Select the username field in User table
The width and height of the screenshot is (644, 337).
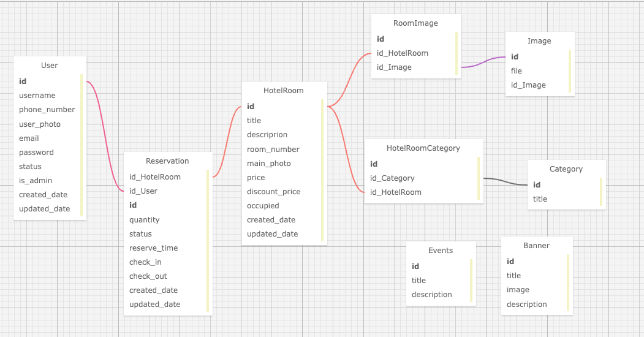[x=37, y=95]
